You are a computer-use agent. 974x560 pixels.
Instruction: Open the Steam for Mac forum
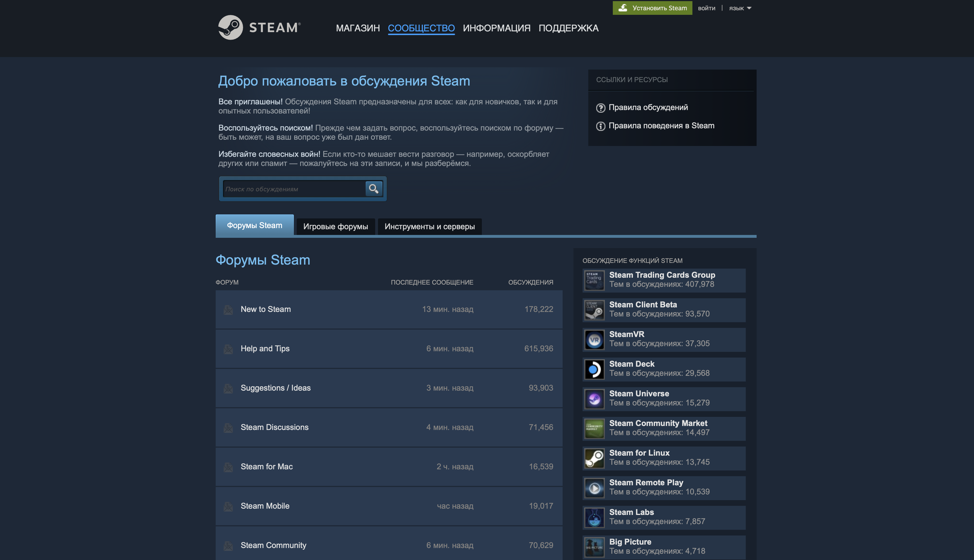[x=389, y=466]
